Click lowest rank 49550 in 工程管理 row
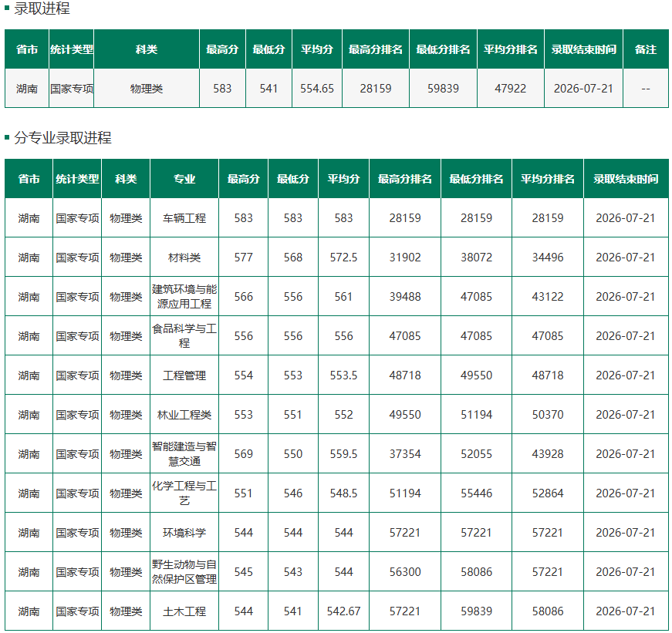Viewport: 672px width, 633px height. (x=476, y=375)
